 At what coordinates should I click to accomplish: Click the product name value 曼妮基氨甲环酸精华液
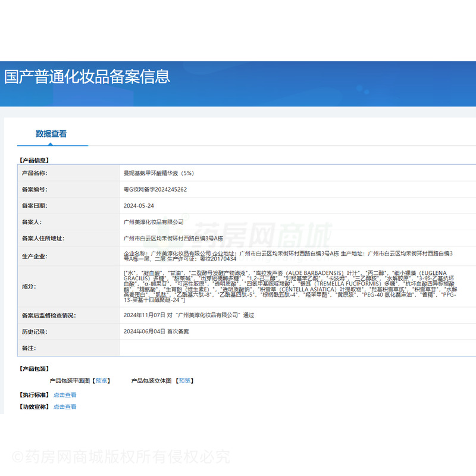point(158,173)
